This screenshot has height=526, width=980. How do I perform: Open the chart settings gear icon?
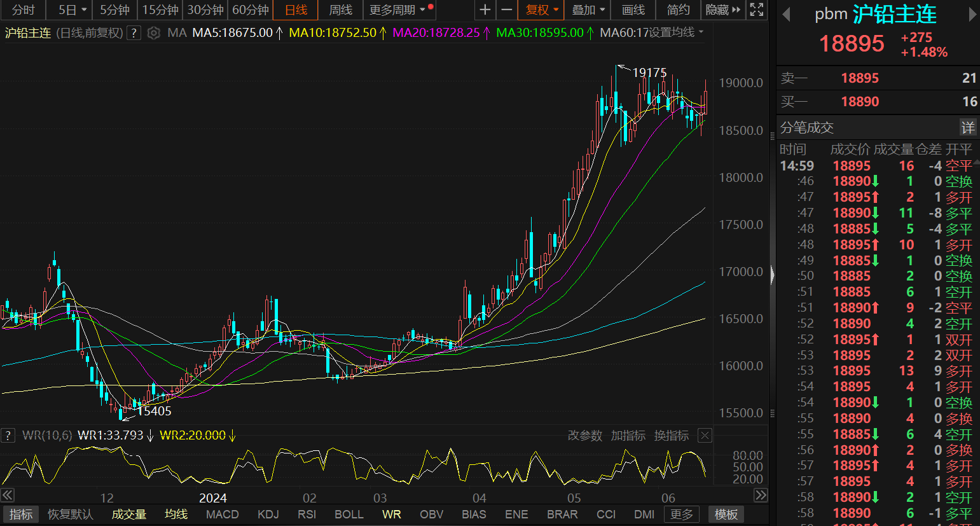tap(154, 34)
